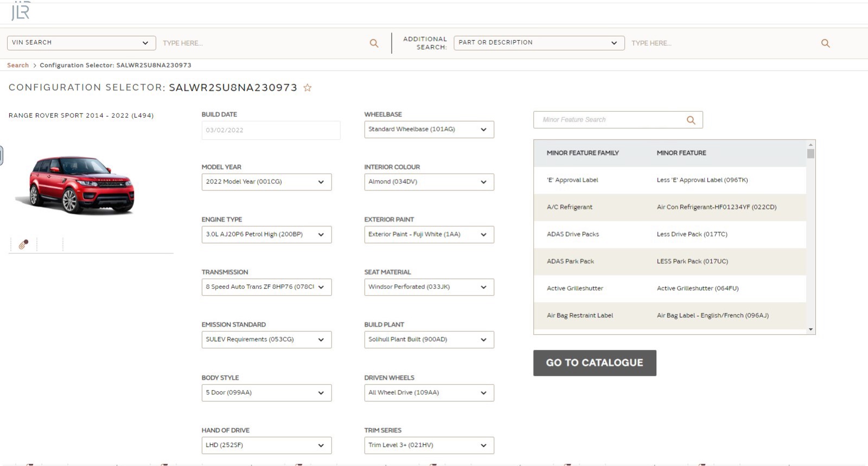Mark VIN as favourite with star icon
Screen dimensions: 868x466
[x=308, y=88]
